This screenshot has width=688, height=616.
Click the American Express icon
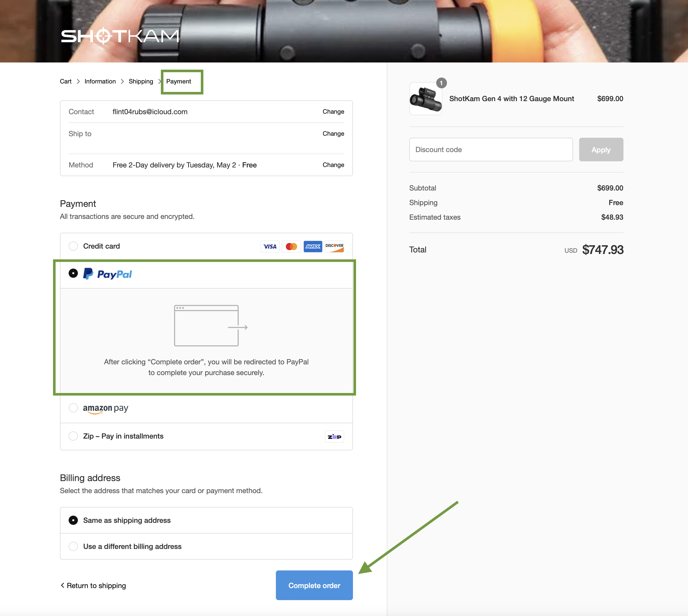tap(313, 246)
